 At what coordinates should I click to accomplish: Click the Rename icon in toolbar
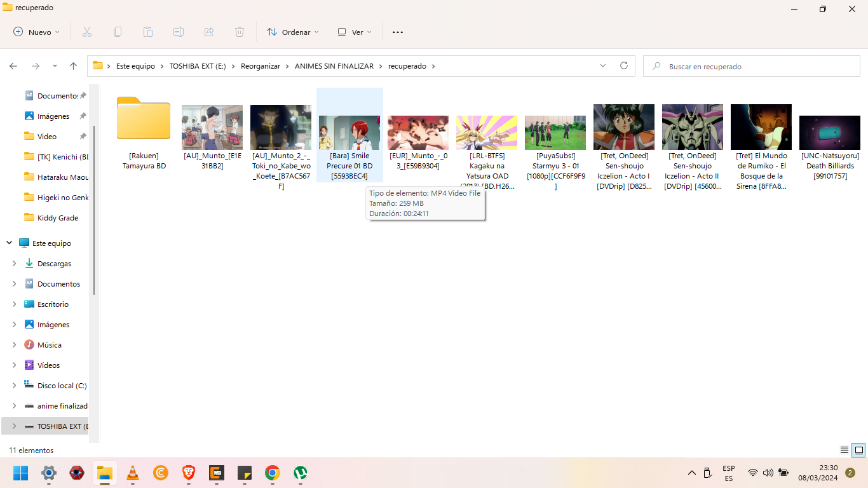179,32
